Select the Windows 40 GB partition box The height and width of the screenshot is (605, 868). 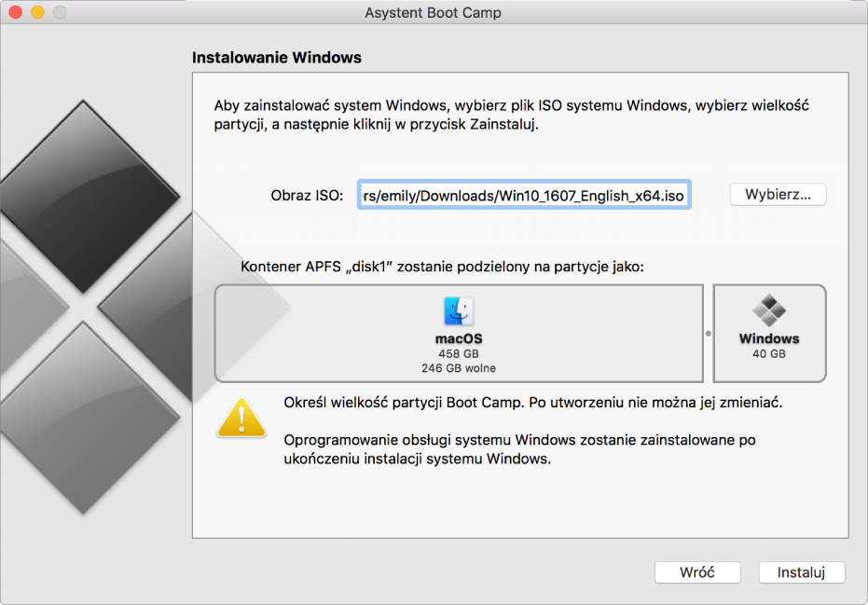[x=769, y=334]
